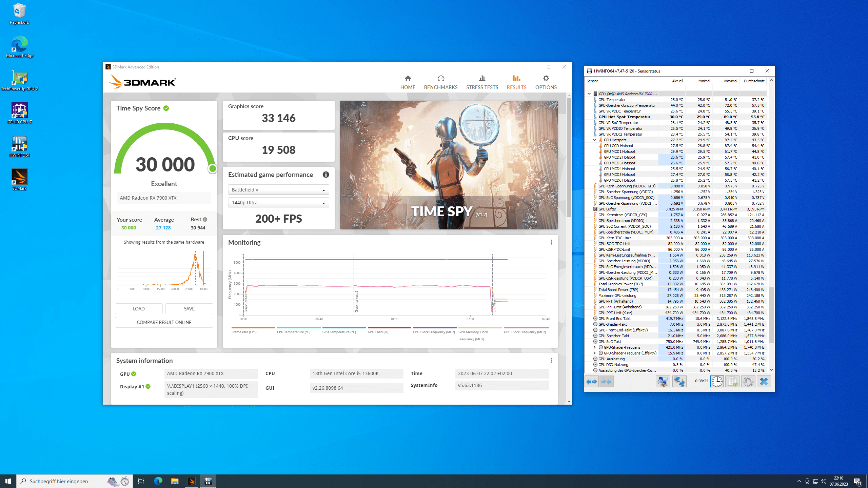Click the blue X close-sensors icon
The width and height of the screenshot is (868, 488).
(764, 382)
